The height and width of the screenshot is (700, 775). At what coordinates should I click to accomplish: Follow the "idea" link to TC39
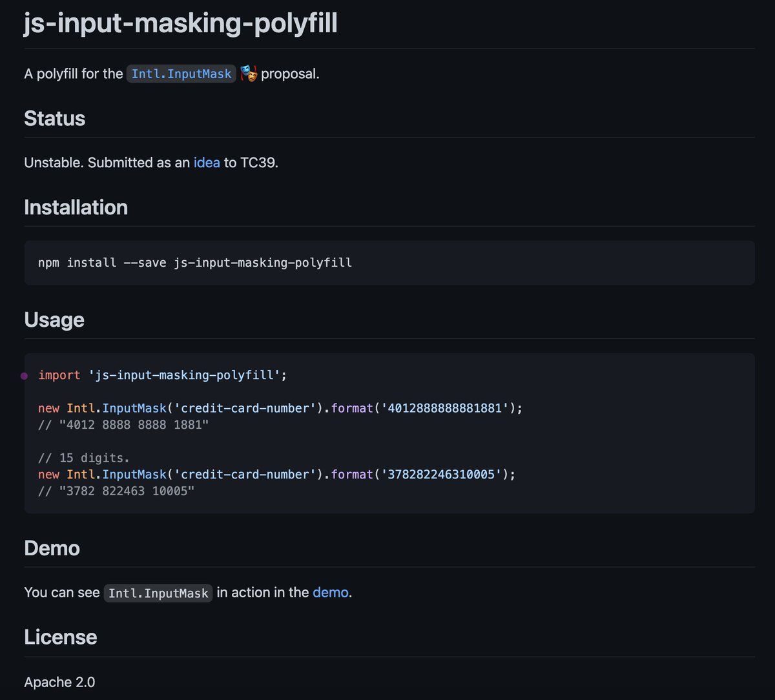[207, 163]
